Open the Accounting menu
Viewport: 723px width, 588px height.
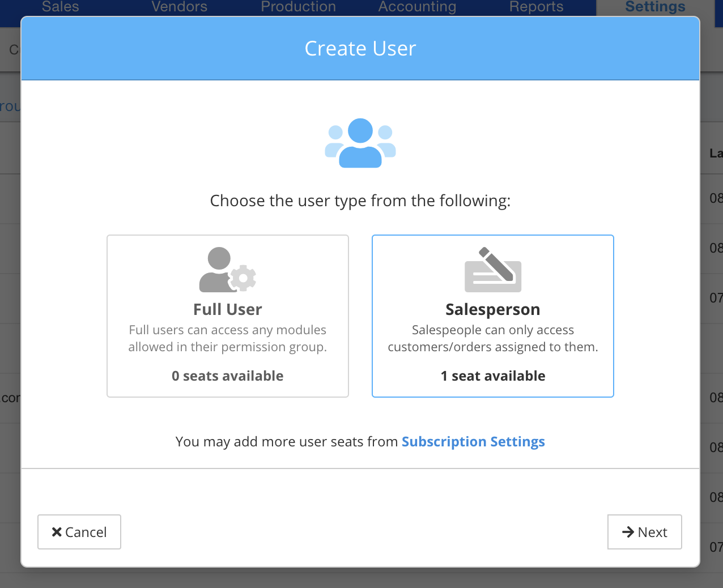tap(418, 7)
